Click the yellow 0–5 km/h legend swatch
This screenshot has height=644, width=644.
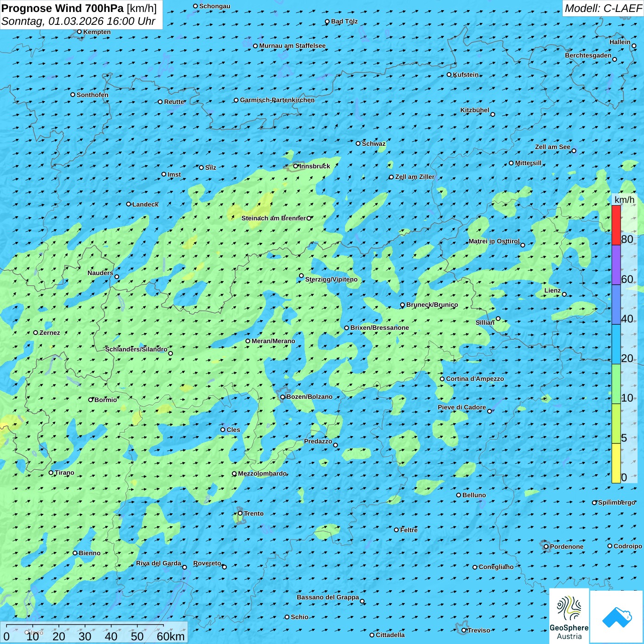click(x=616, y=463)
